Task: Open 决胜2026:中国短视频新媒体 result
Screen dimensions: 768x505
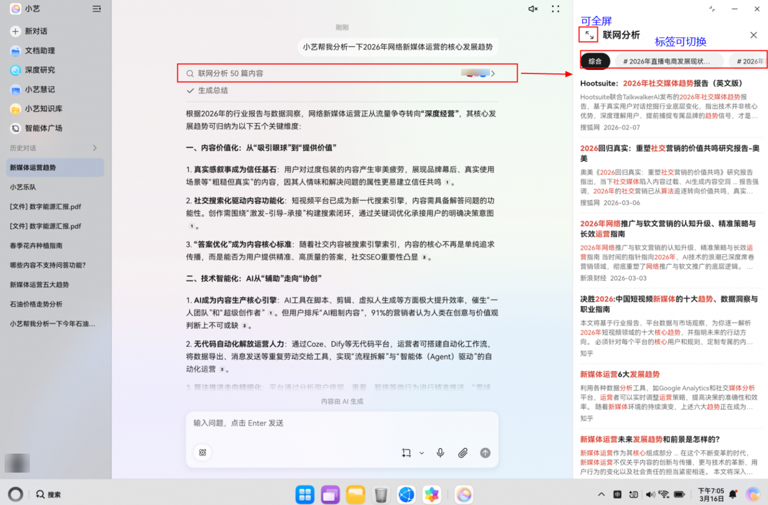Action: click(x=669, y=304)
